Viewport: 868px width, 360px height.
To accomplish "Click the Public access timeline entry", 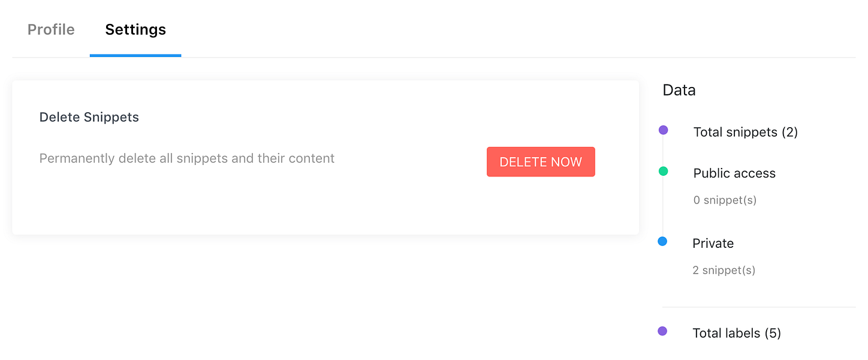I will pos(734,173).
